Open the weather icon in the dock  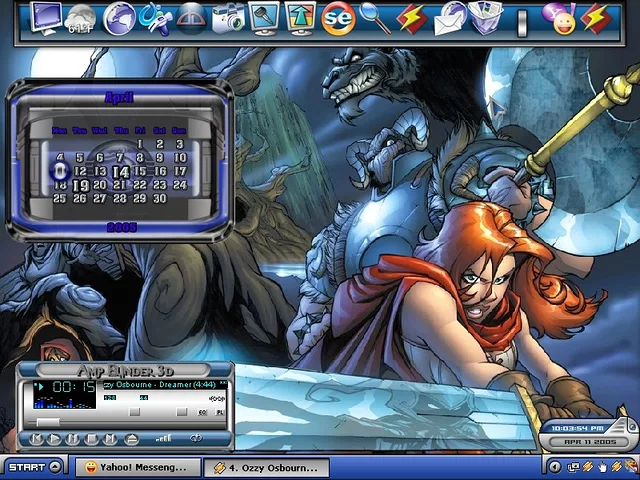[x=82, y=18]
